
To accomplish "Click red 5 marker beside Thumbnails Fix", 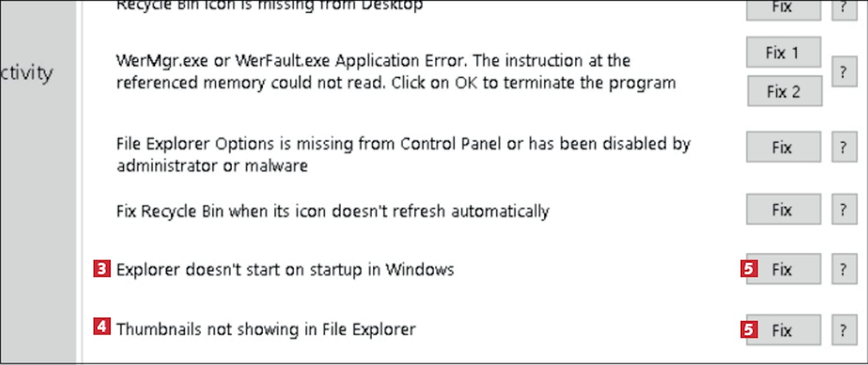I will [x=749, y=330].
